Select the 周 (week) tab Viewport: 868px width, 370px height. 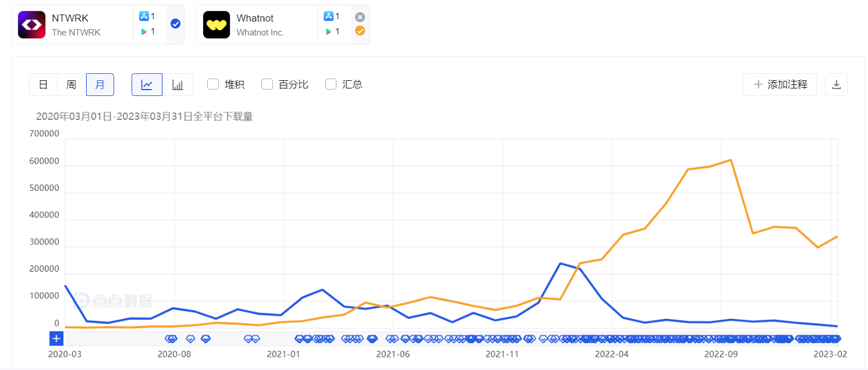[71, 84]
